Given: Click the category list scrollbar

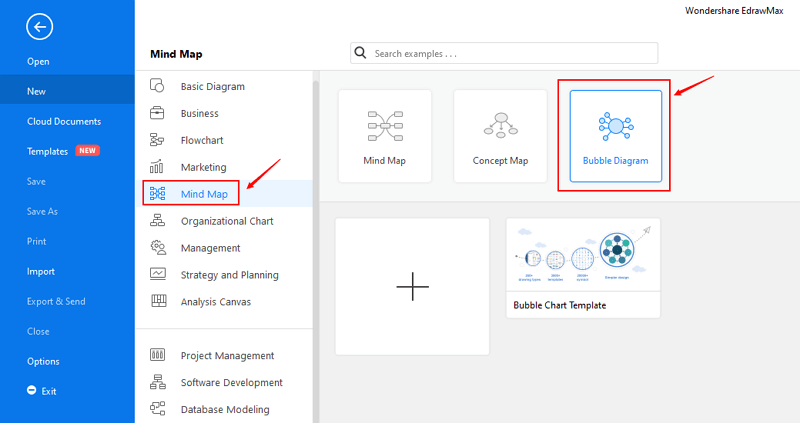Looking at the screenshot, I should 316,250.
